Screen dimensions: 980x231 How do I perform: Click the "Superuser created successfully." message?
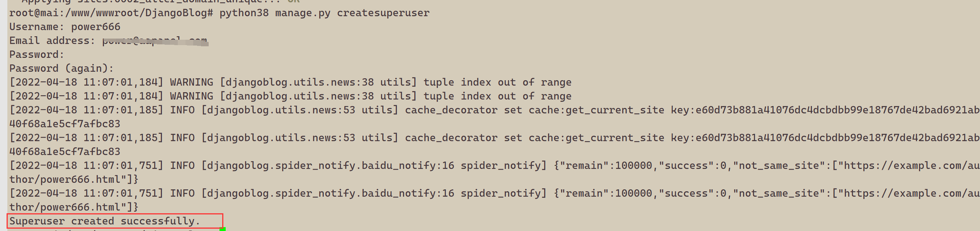105,221
